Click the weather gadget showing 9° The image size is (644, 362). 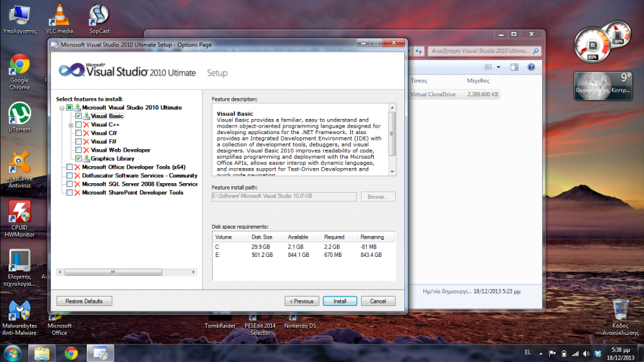point(603,86)
